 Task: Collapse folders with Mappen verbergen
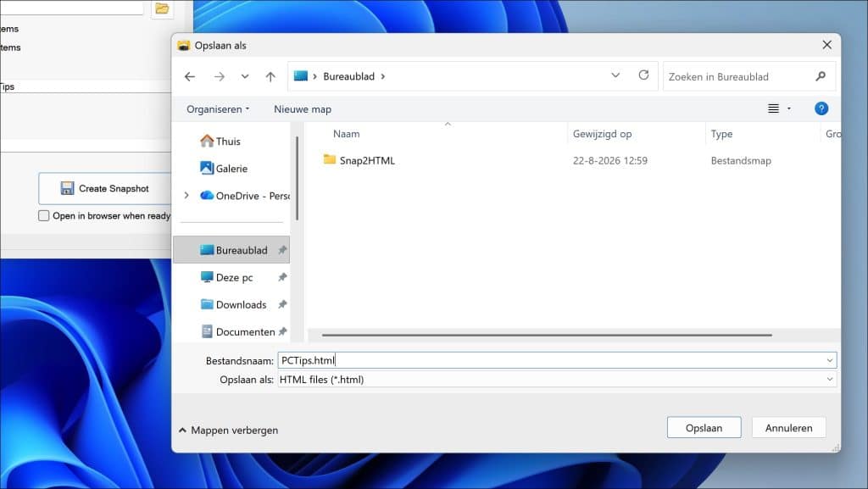(228, 430)
